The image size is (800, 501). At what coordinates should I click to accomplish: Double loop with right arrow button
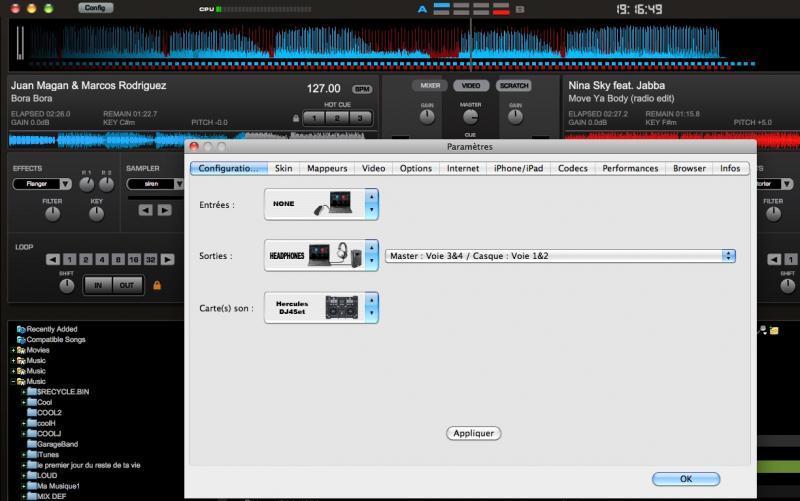(167, 260)
